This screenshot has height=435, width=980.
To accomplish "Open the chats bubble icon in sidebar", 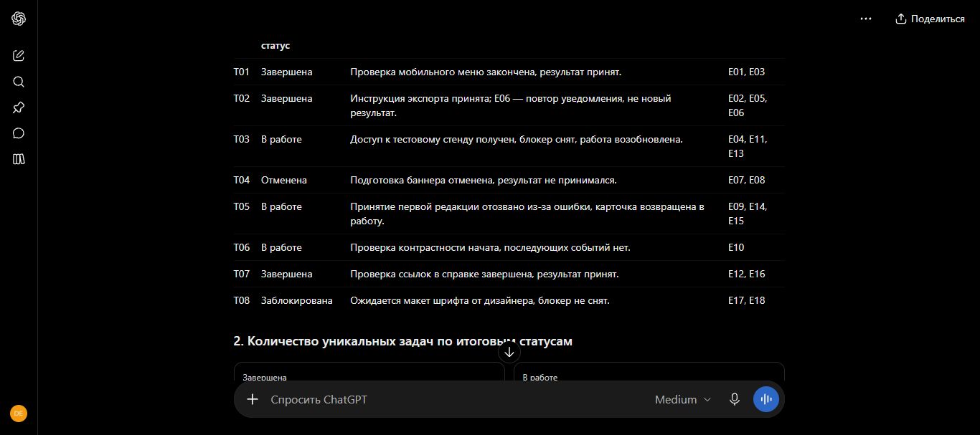I will pyautogui.click(x=19, y=133).
